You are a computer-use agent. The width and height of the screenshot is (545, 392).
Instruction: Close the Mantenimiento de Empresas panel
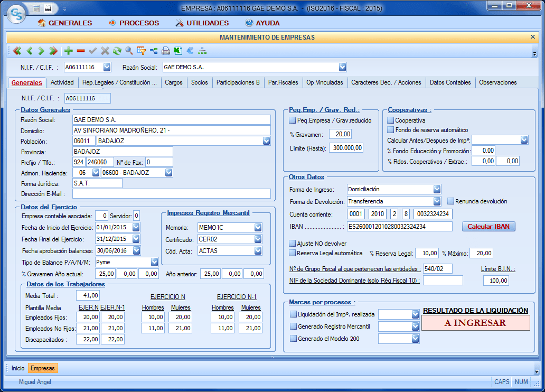[532, 37]
